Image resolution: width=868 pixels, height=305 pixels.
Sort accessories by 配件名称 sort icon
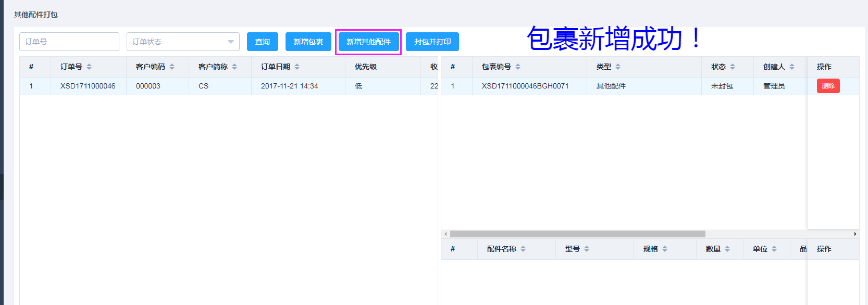[523, 249]
